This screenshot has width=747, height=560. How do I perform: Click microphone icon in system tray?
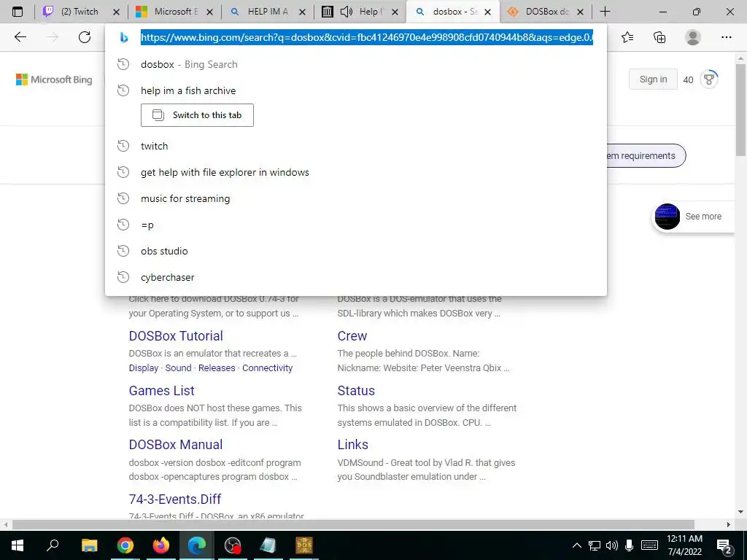tap(629, 545)
